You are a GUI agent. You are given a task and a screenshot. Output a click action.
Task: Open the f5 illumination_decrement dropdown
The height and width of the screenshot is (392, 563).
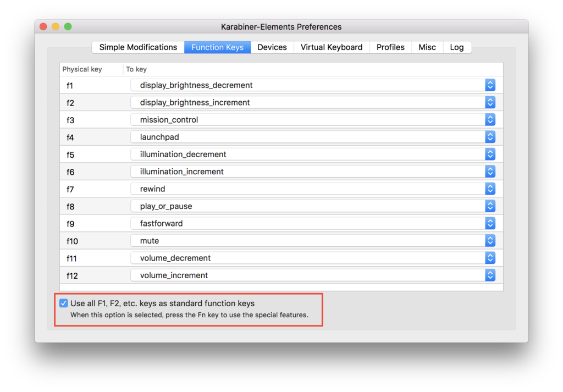point(313,154)
